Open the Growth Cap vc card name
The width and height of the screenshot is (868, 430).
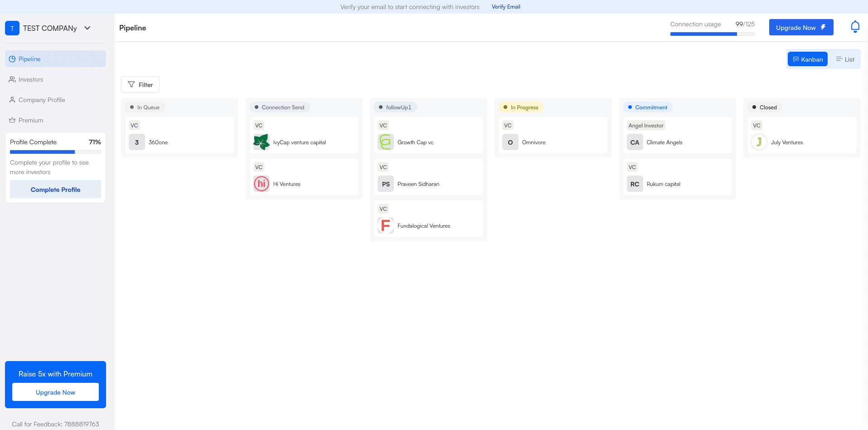pyautogui.click(x=416, y=142)
